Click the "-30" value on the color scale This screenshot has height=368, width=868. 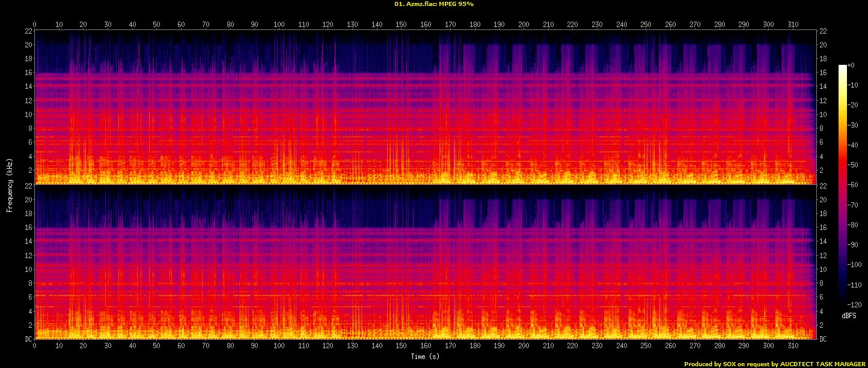pyautogui.click(x=852, y=124)
